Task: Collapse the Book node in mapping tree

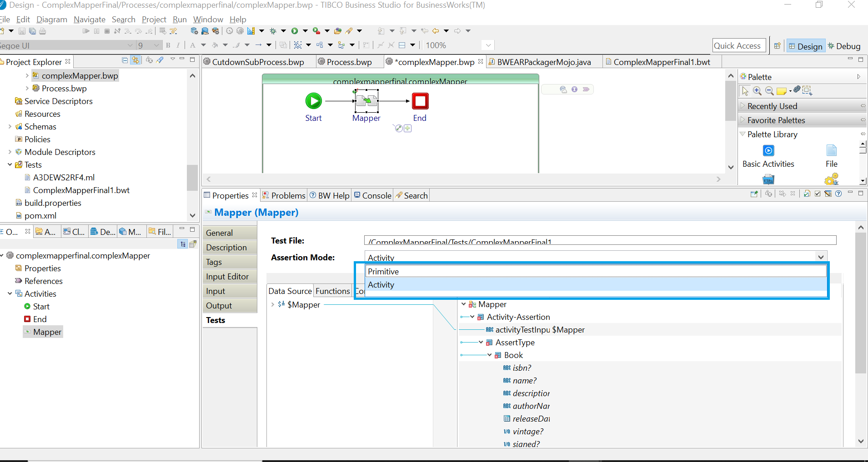Action: click(x=489, y=355)
